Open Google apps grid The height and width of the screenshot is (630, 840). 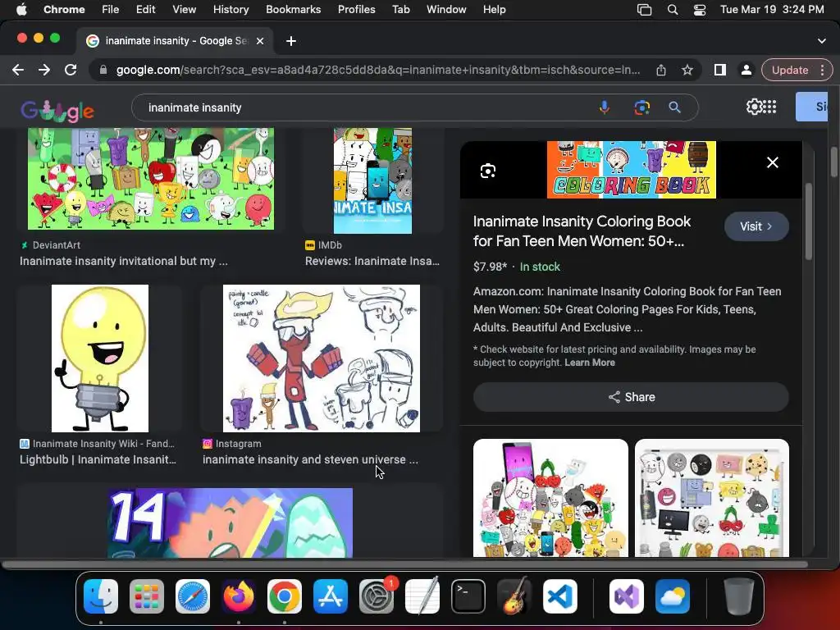pyautogui.click(x=769, y=107)
